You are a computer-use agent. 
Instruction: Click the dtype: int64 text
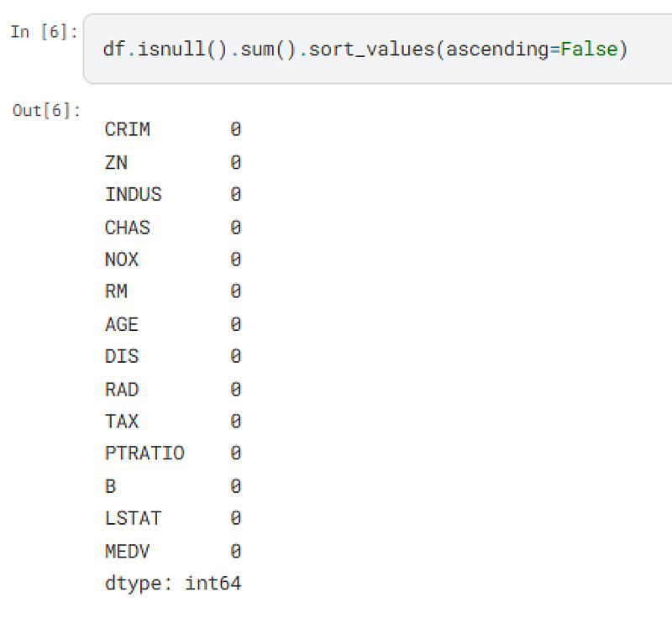173,583
